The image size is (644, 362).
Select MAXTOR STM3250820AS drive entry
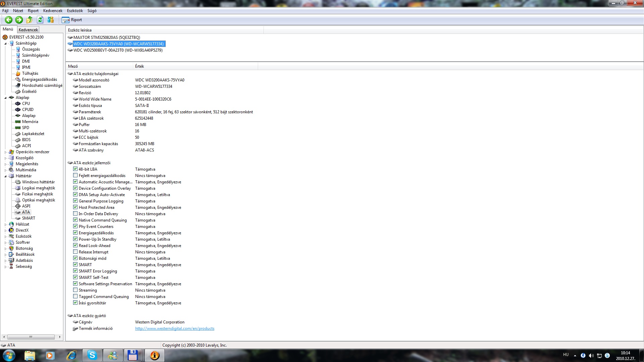click(107, 38)
